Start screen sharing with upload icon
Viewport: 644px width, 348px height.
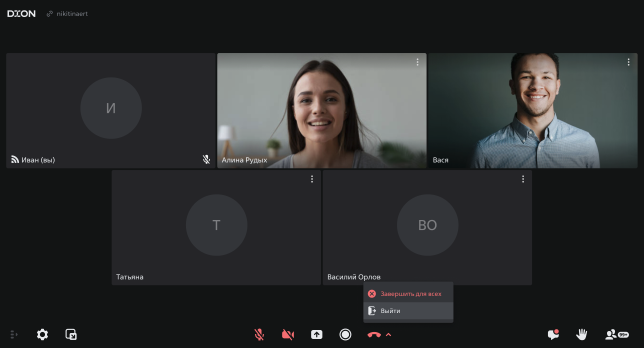tap(317, 334)
